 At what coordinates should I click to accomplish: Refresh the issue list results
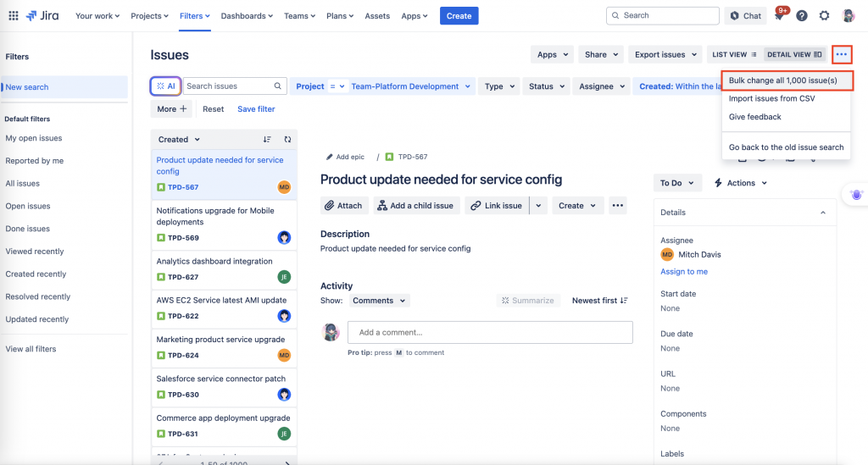click(x=287, y=140)
